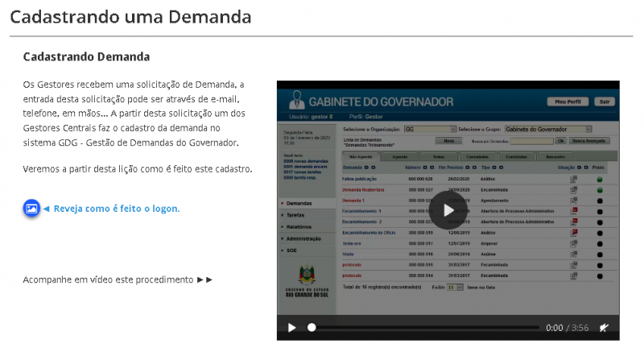Click 'Veremos a partir desta lição' sentence
This screenshot has width=644, height=352.
click(x=138, y=169)
